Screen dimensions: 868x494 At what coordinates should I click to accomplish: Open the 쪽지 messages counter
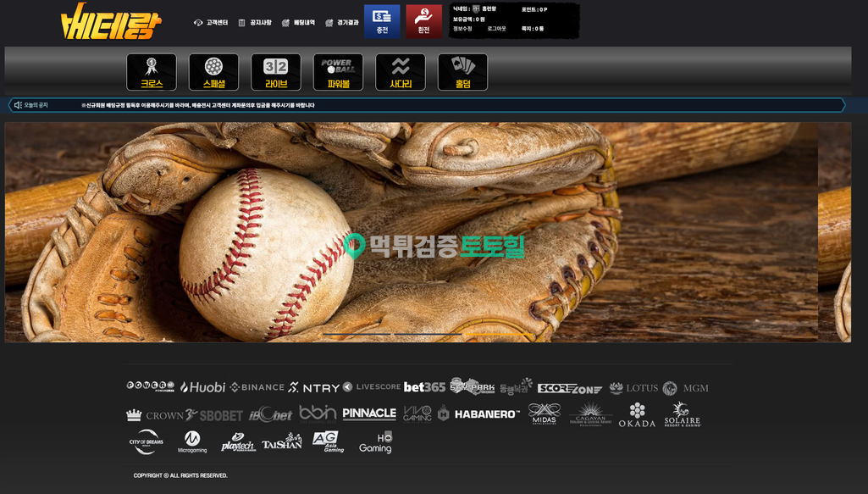coord(533,29)
